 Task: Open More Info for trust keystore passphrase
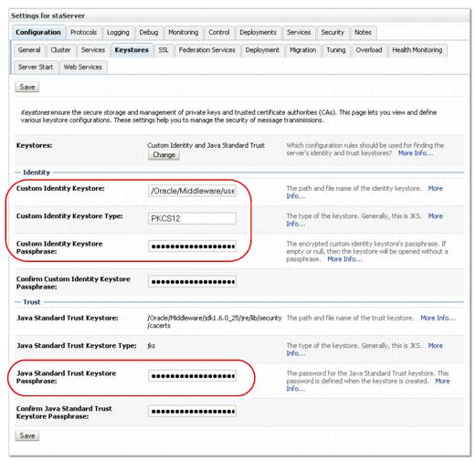[x=442, y=381]
